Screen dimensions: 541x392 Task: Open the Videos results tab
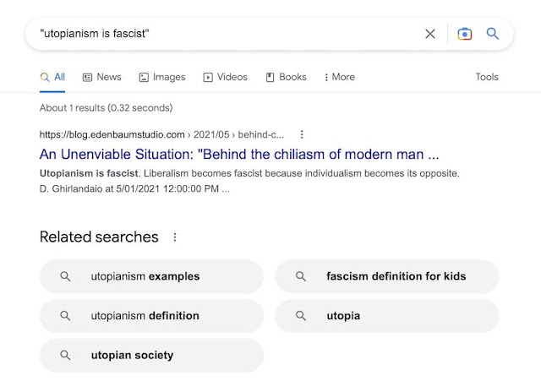pyautogui.click(x=225, y=77)
